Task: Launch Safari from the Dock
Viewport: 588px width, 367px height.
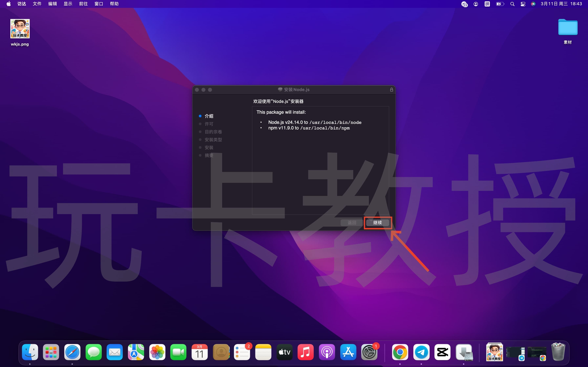Action: click(72, 352)
